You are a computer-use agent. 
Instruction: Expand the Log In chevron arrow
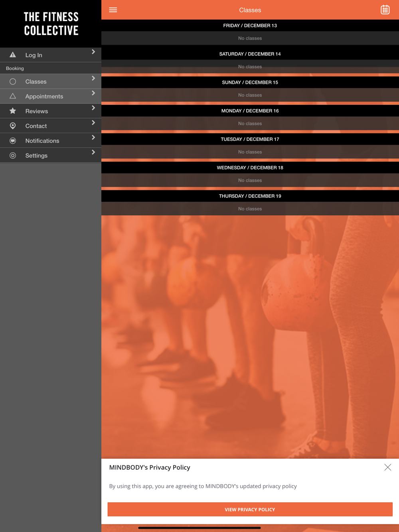(93, 52)
